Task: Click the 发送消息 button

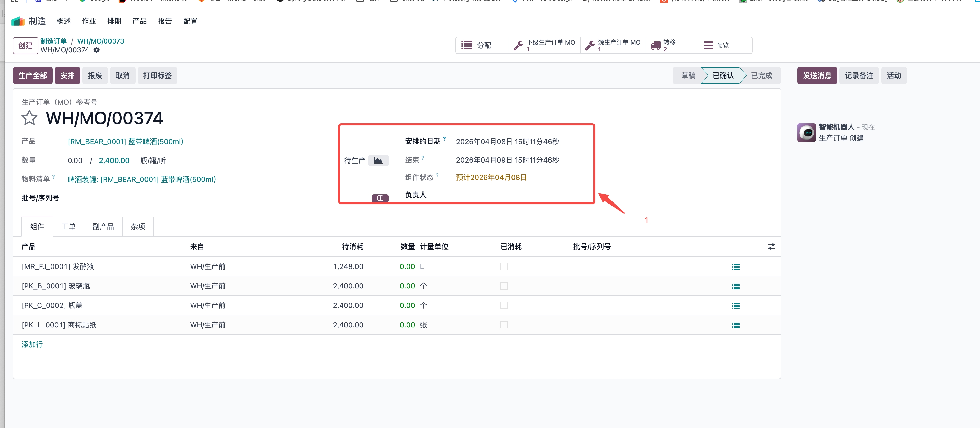Action: (817, 76)
